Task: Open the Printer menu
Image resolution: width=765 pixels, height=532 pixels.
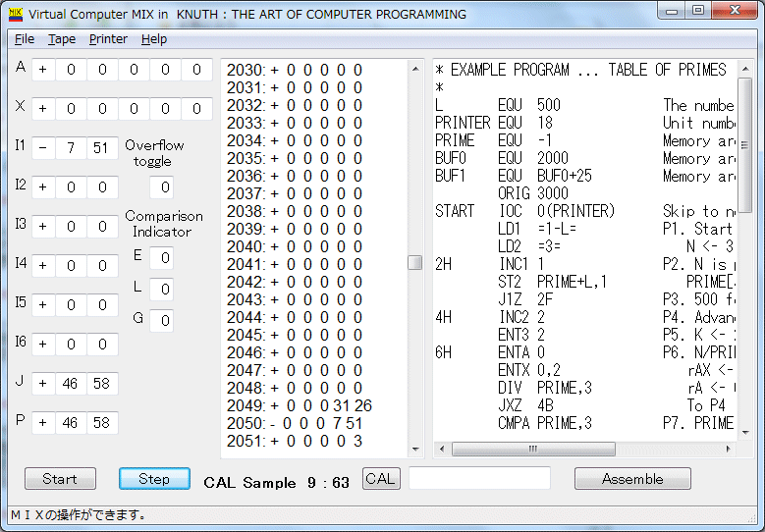Action: click(x=108, y=39)
